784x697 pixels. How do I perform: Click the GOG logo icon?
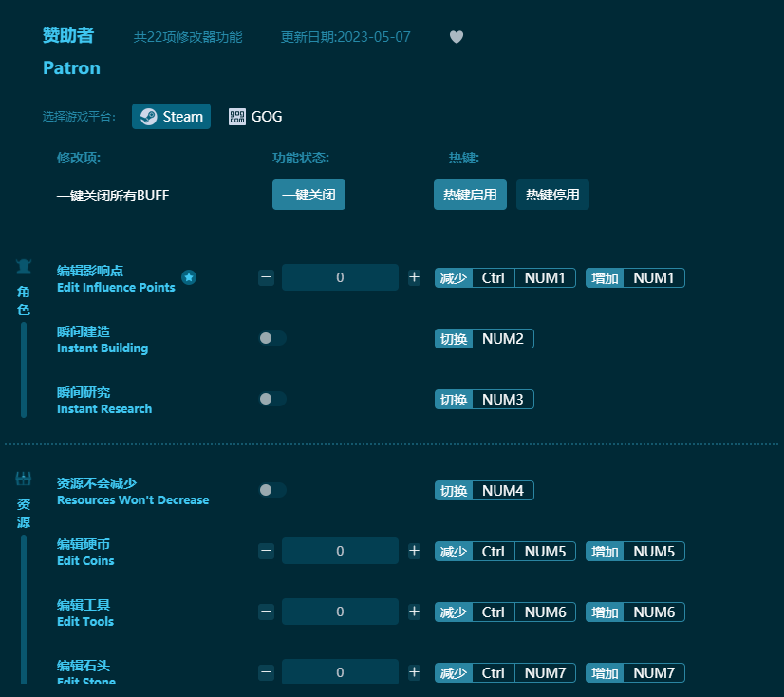click(235, 116)
